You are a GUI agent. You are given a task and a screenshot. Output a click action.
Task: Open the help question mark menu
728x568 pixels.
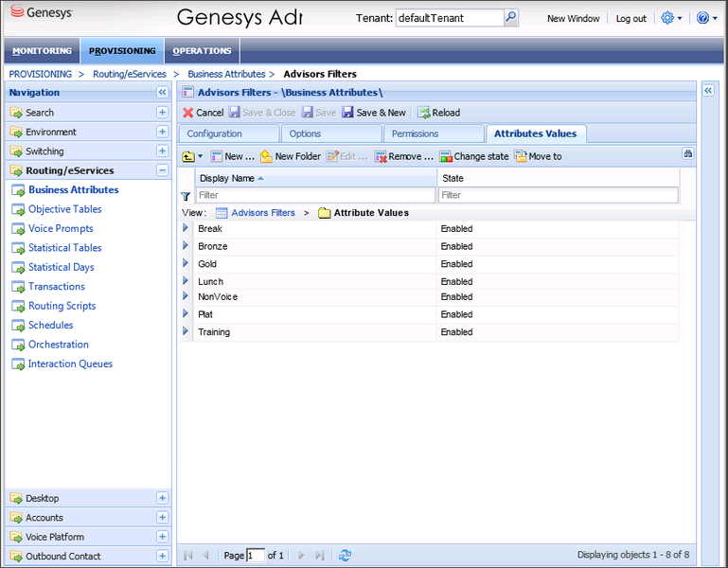pyautogui.click(x=706, y=18)
